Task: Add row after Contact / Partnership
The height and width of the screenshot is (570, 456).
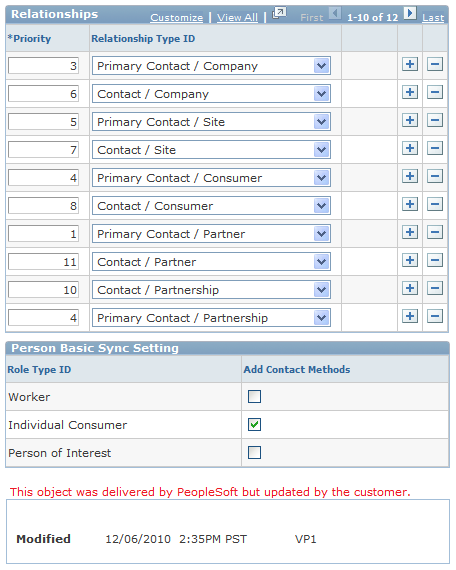Action: [410, 288]
